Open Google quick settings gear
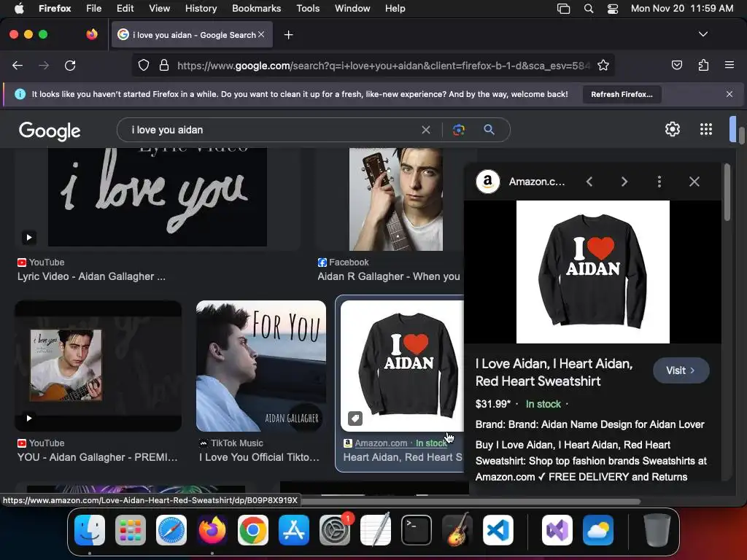747x560 pixels. pos(672,129)
